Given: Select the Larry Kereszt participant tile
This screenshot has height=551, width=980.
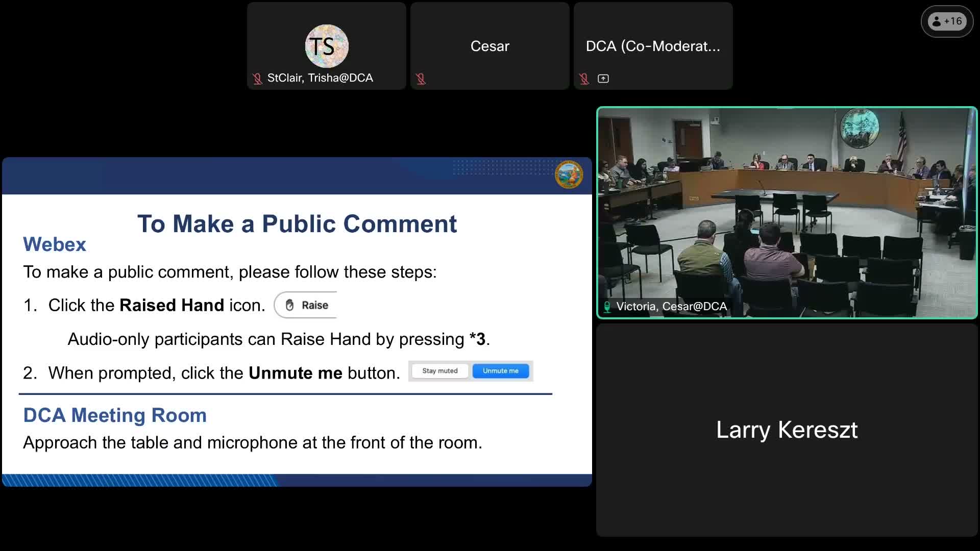Looking at the screenshot, I should click(787, 430).
